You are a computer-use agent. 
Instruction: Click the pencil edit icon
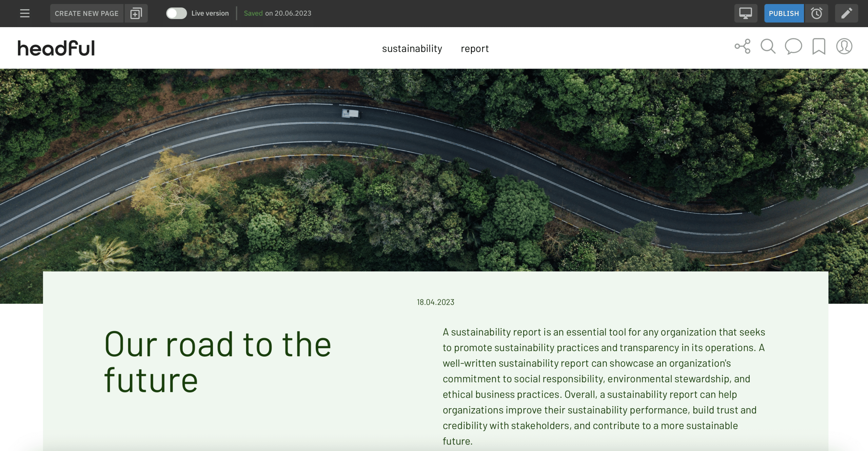(846, 13)
